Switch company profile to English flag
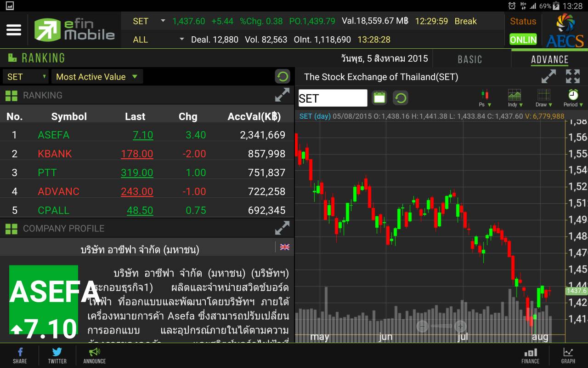 point(285,247)
